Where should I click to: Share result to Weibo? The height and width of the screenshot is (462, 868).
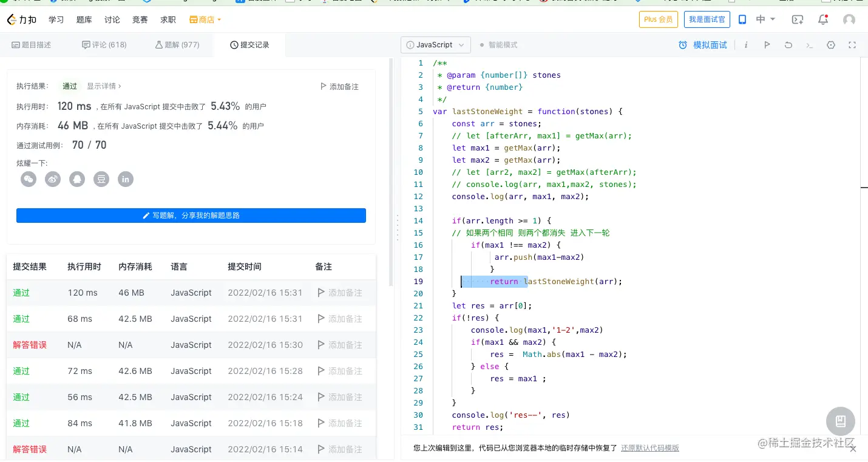point(53,179)
